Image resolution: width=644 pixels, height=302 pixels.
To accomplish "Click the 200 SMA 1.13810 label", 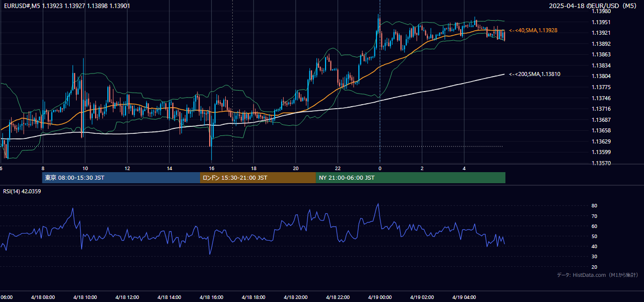I will [x=535, y=74].
